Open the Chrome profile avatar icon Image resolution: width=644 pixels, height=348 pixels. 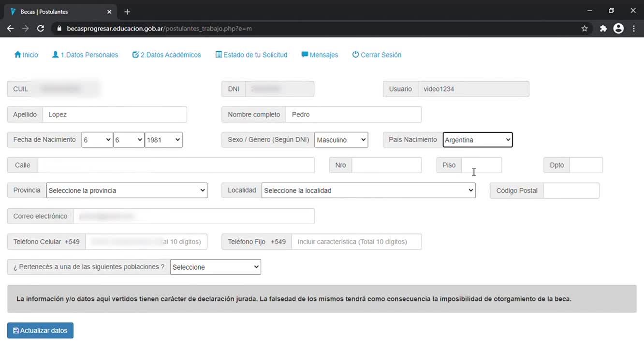pos(618,29)
